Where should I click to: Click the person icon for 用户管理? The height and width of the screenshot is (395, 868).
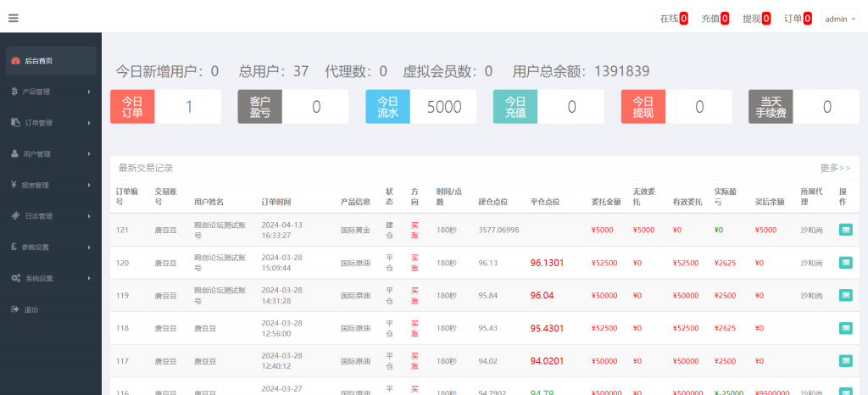point(15,153)
